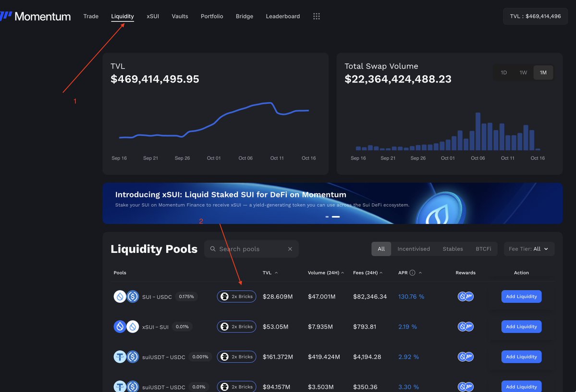
Task: Click SUI – USDC pool name
Action: (x=157, y=297)
